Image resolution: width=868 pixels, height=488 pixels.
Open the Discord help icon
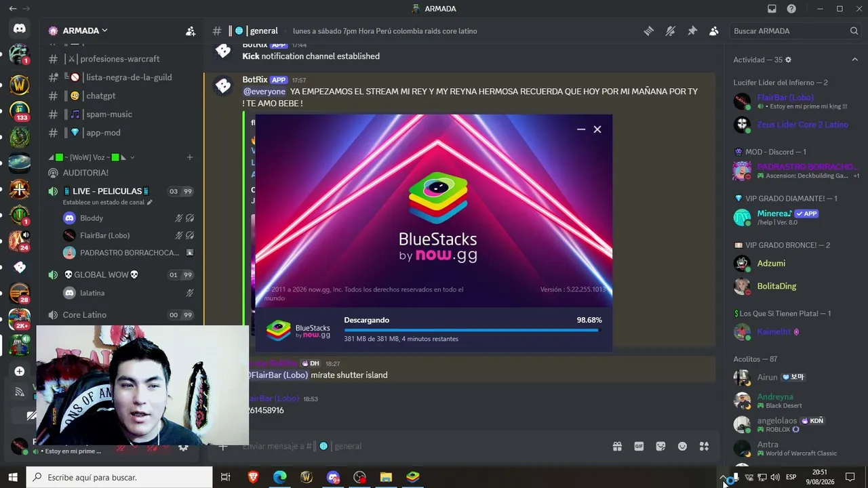pyautogui.click(x=791, y=9)
